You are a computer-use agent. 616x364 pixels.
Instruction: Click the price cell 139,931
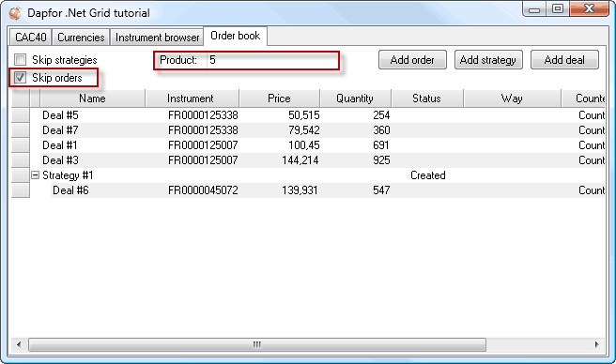[x=300, y=190]
